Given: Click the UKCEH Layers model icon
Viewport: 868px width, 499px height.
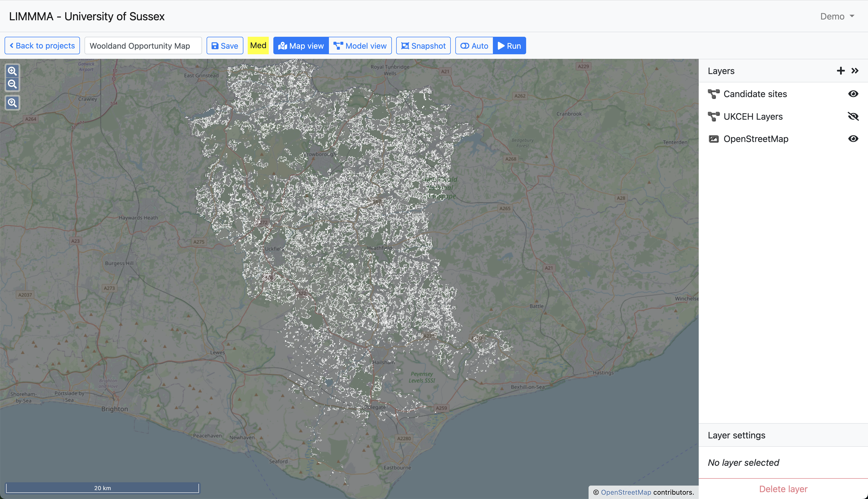Looking at the screenshot, I should pos(714,117).
